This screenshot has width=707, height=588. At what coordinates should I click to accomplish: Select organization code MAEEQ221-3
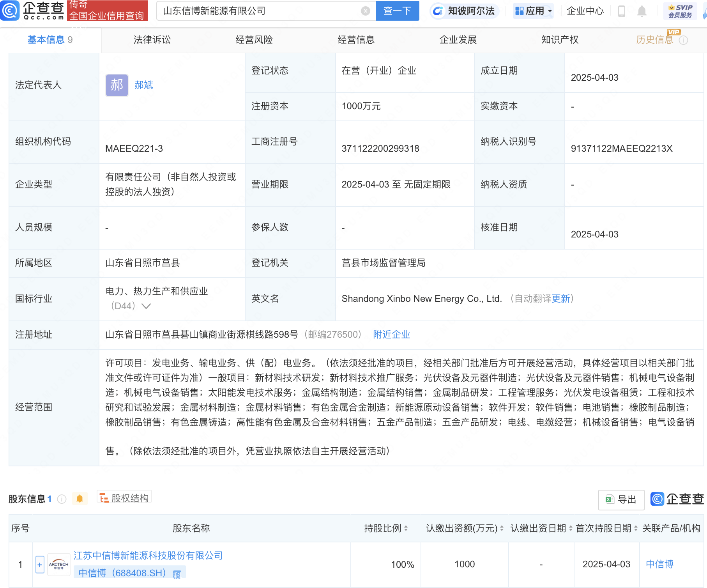(x=134, y=149)
